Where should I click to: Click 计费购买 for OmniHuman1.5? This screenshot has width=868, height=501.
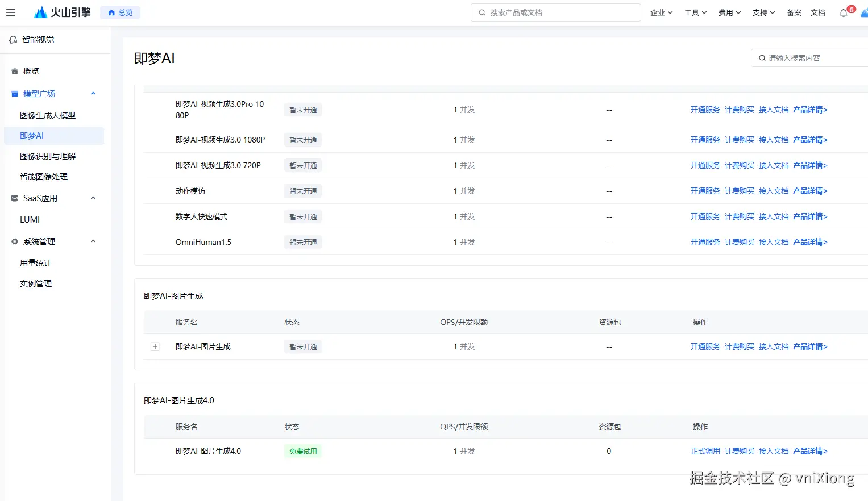[740, 242]
